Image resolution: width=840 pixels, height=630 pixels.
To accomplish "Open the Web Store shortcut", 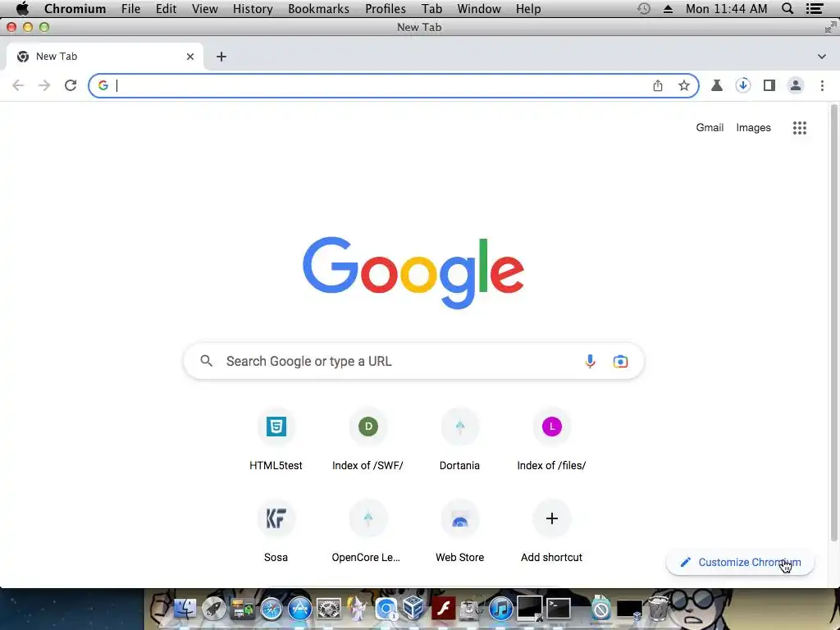I will click(459, 532).
